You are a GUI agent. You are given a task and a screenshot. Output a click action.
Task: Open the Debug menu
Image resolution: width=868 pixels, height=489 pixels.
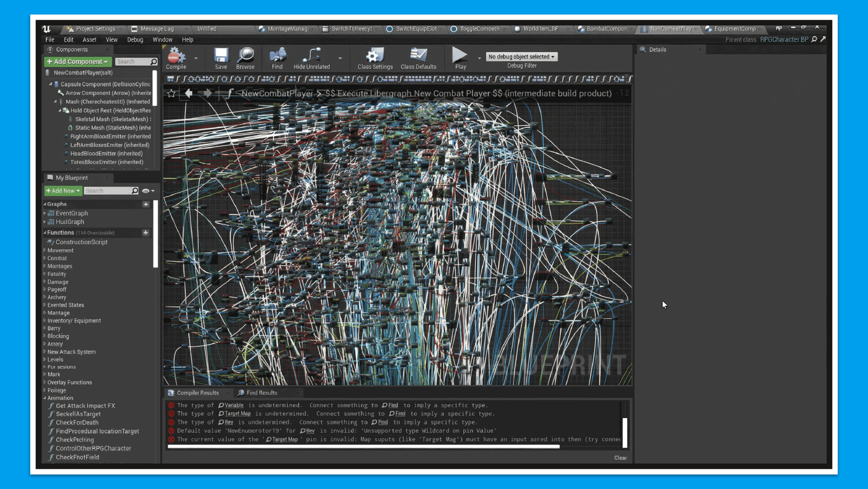[x=135, y=39]
